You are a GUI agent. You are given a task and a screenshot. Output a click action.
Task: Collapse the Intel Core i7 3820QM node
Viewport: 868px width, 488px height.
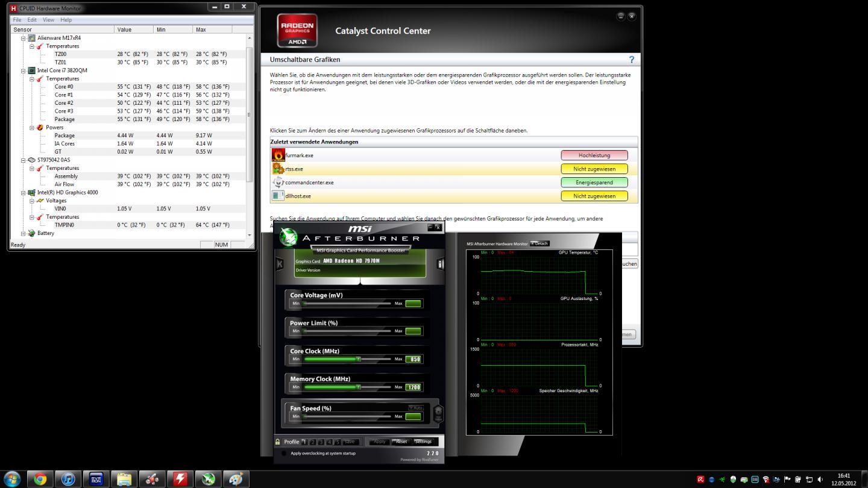pyautogui.click(x=24, y=70)
